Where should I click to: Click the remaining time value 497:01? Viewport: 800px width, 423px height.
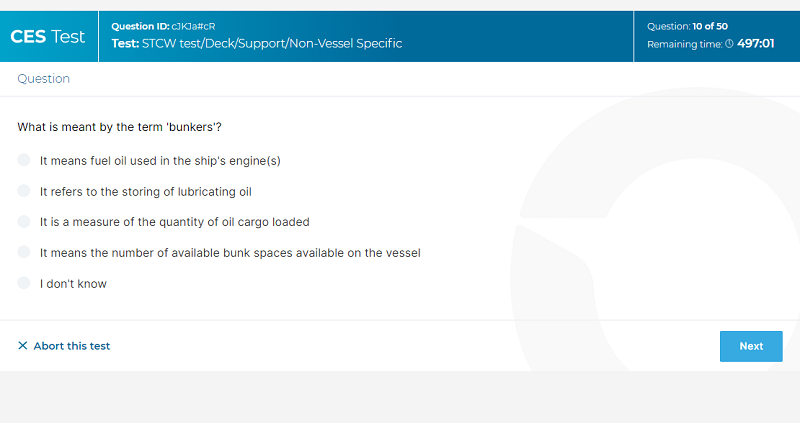pyautogui.click(x=756, y=43)
